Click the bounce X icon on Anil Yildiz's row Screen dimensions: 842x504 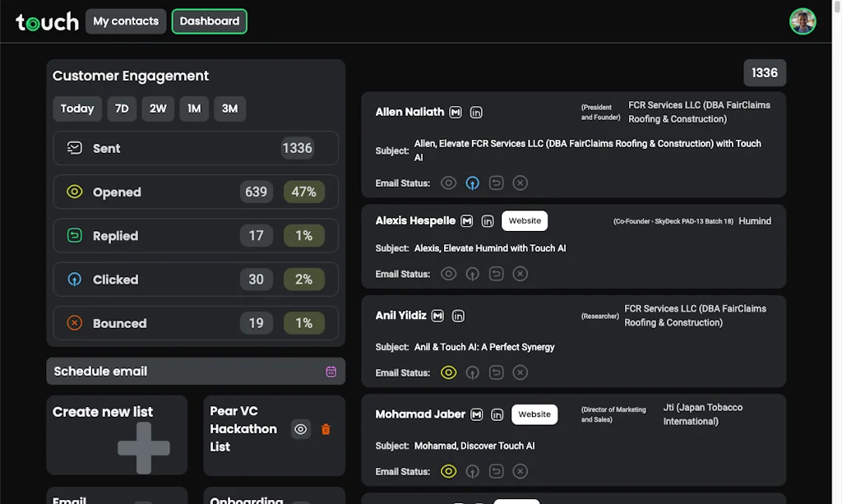point(520,372)
